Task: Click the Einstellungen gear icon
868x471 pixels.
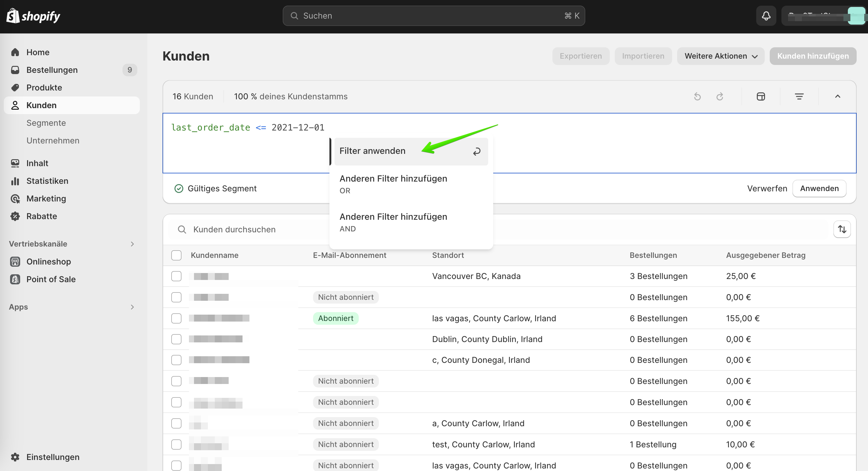Action: pos(15,457)
